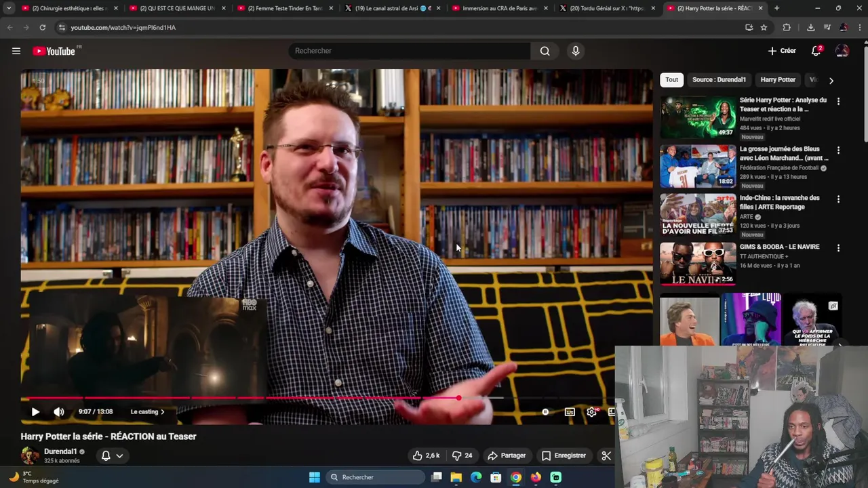Open Inde-Chine la revanche des filles video
The width and height of the screenshot is (868, 488).
[780, 202]
